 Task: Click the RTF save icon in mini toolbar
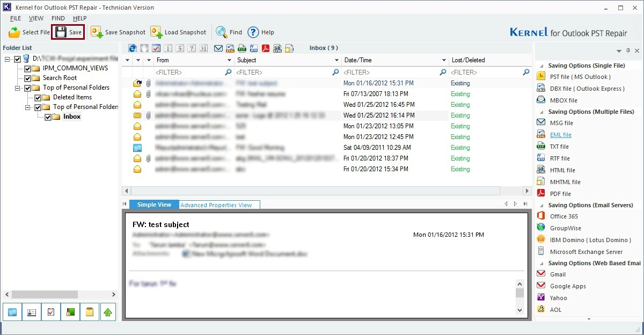pos(254,48)
